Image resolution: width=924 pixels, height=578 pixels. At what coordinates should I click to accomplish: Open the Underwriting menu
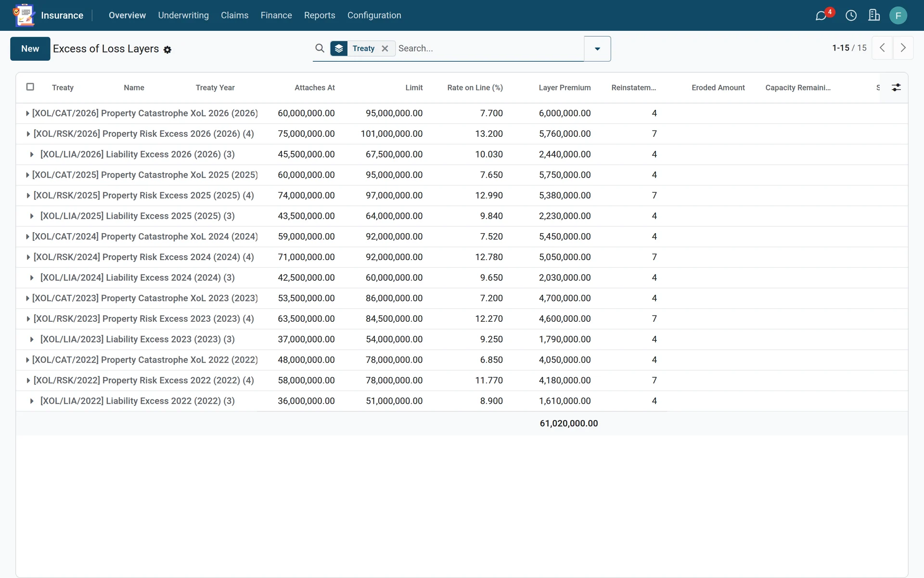[x=183, y=15]
